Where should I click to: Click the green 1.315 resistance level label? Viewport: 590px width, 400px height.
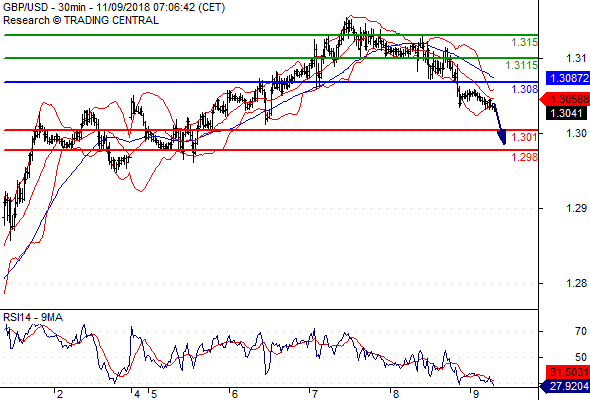click(x=524, y=42)
